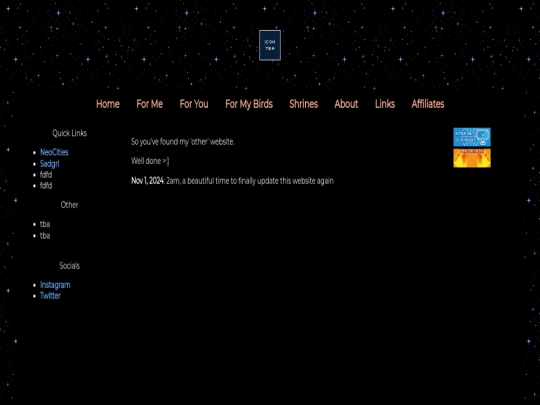The image size is (540, 405).
Task: Open the Home page
Action: 108,104
